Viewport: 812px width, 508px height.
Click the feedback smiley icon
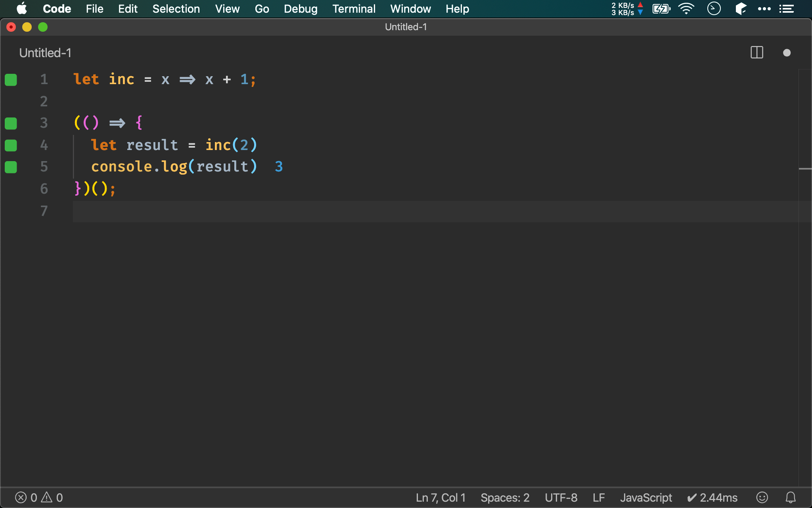(x=762, y=497)
